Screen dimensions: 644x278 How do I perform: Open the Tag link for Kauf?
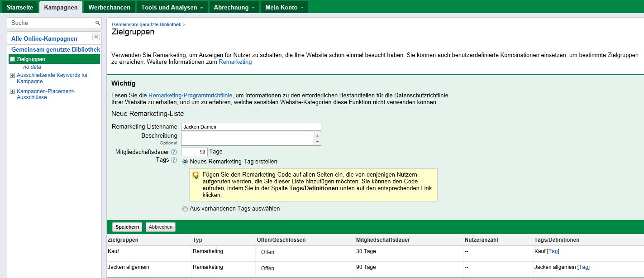pos(553,251)
